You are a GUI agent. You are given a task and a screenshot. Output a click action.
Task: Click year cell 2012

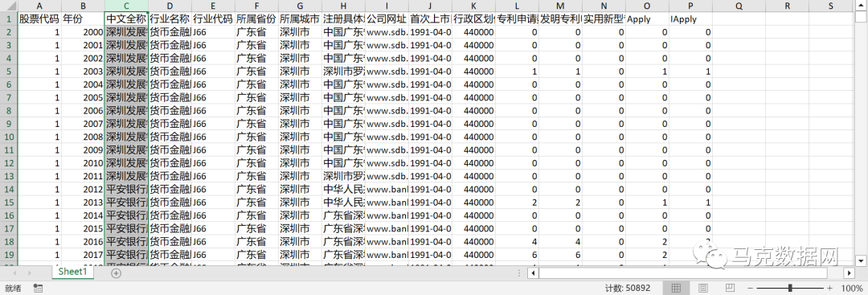pos(83,189)
